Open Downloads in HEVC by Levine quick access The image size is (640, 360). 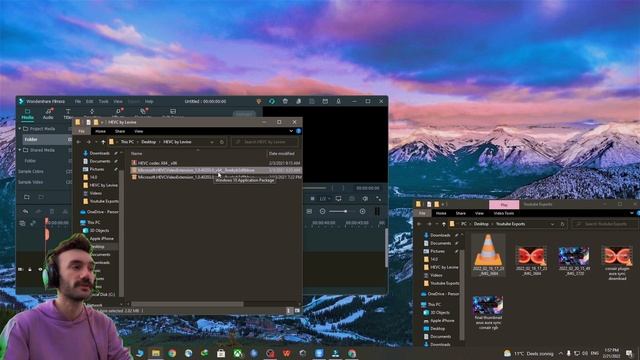[100, 153]
